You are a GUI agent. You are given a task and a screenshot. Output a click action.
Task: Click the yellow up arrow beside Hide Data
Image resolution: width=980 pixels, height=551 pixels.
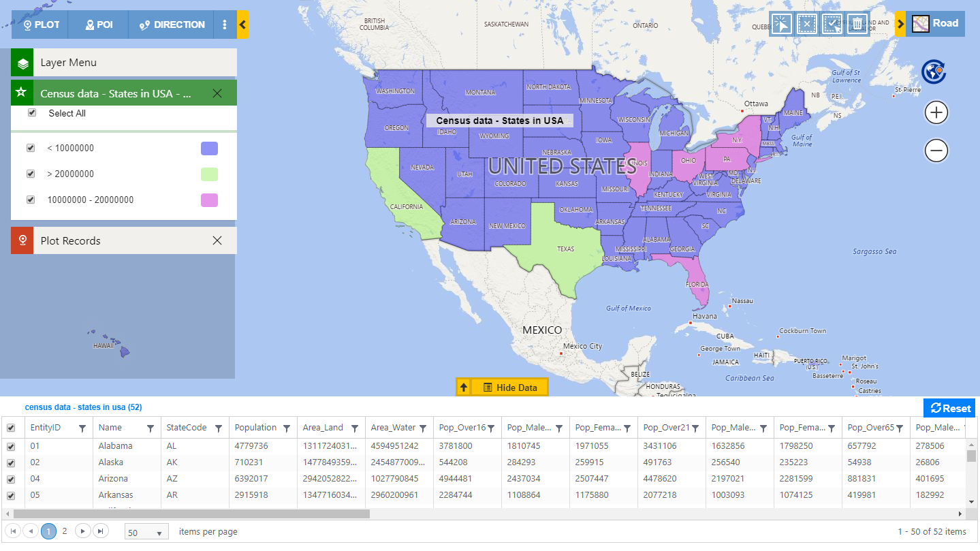463,387
